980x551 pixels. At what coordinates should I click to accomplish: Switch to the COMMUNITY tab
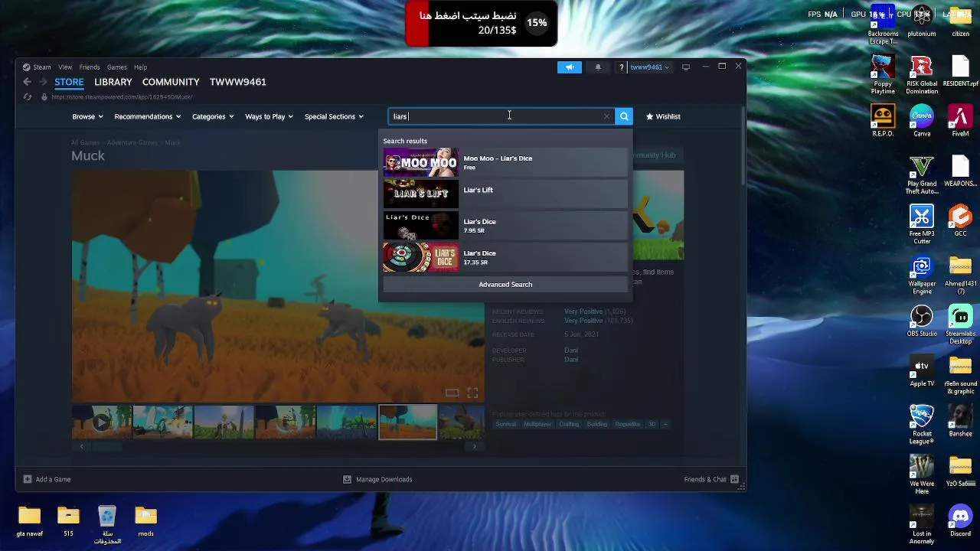click(x=171, y=82)
